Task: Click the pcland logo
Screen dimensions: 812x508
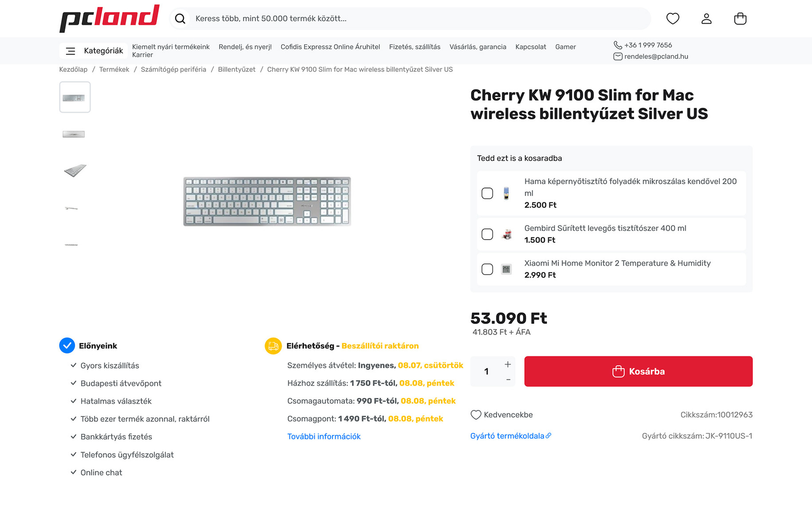Action: pos(109,18)
